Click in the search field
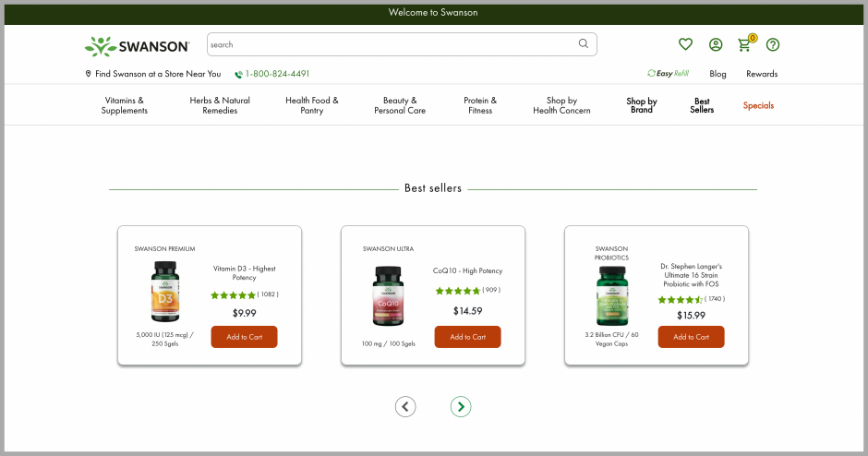Viewport: 868px width, 456px height. point(402,44)
